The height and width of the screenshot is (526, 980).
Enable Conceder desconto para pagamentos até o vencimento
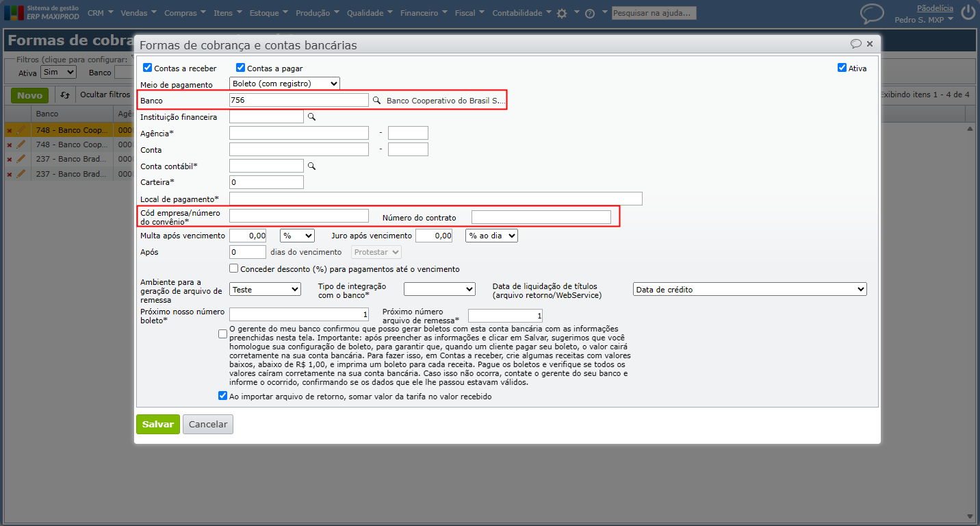coord(233,268)
